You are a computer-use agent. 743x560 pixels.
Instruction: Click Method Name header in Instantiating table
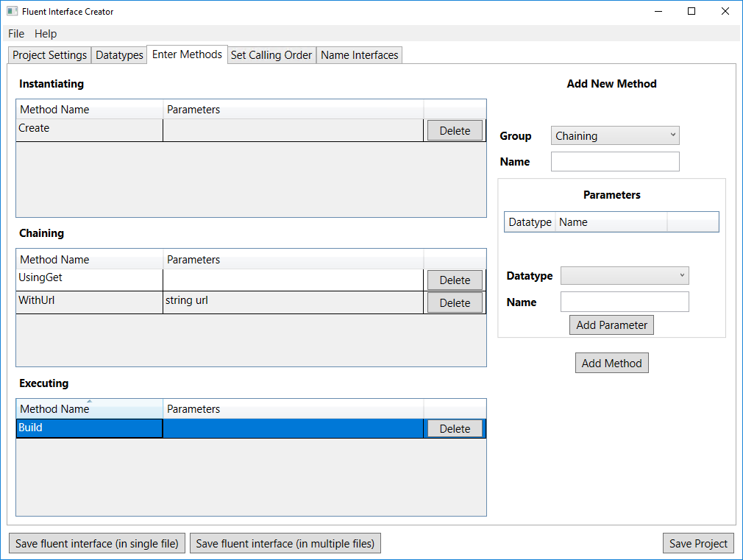click(90, 110)
